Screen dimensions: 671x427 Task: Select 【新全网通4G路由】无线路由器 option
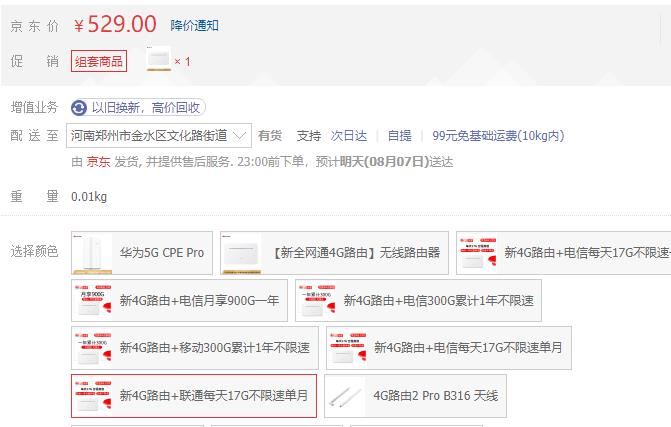[x=334, y=253]
